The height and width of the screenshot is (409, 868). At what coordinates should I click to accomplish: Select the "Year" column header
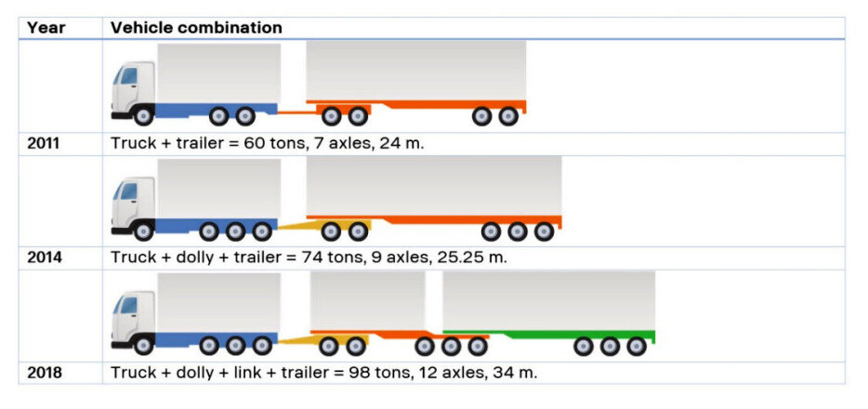coord(46,28)
